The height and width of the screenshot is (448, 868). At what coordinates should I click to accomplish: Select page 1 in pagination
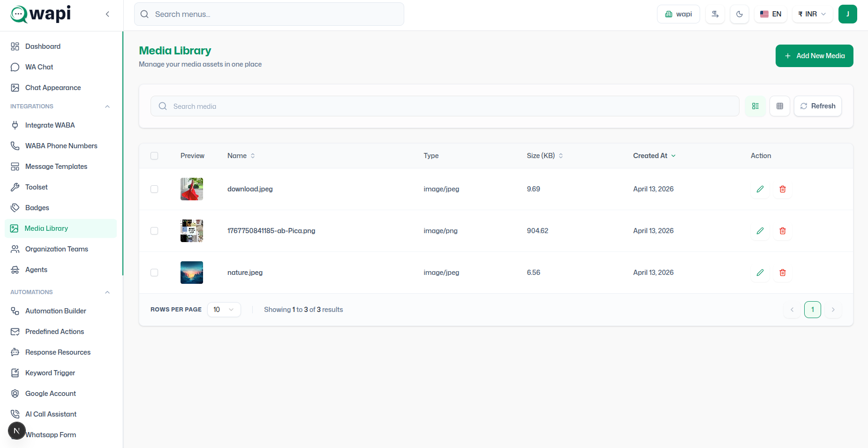tap(813, 310)
